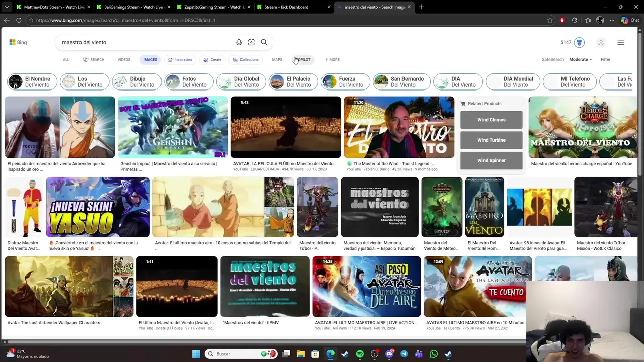Open Spotify from the taskbar
Image resolution: width=644 pixels, height=362 pixels.
pos(360,354)
